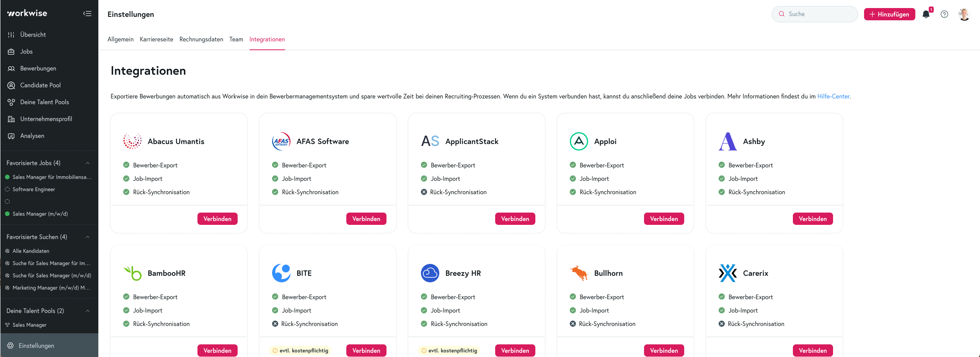Select Bewerbungen in the sidebar

tap(38, 68)
